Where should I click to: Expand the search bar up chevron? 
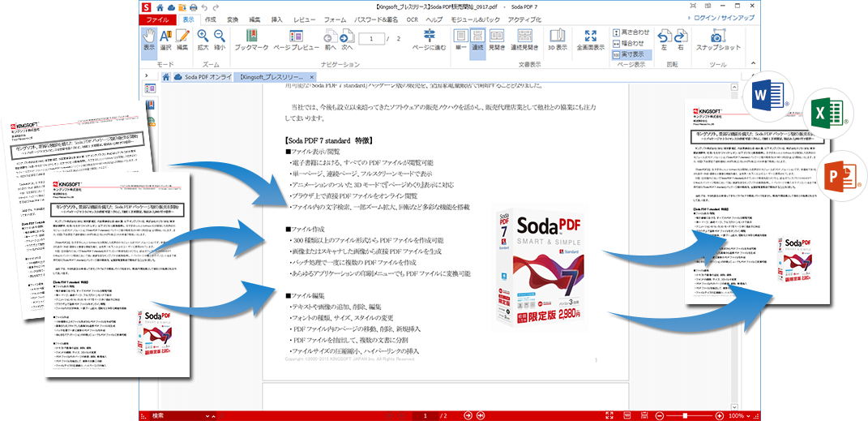click(x=215, y=415)
